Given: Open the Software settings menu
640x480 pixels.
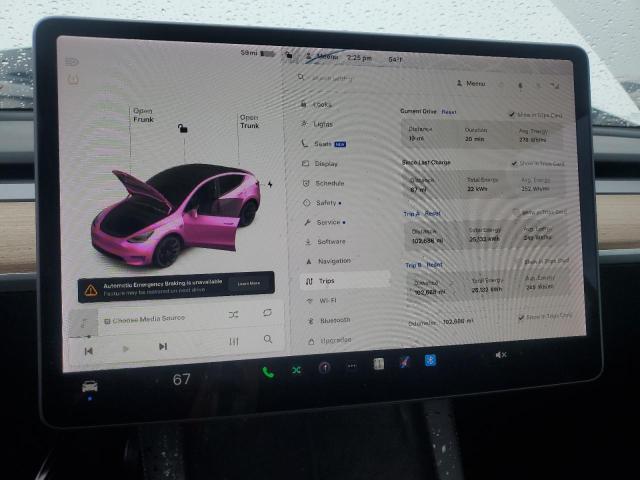Looking at the screenshot, I should (x=326, y=242).
